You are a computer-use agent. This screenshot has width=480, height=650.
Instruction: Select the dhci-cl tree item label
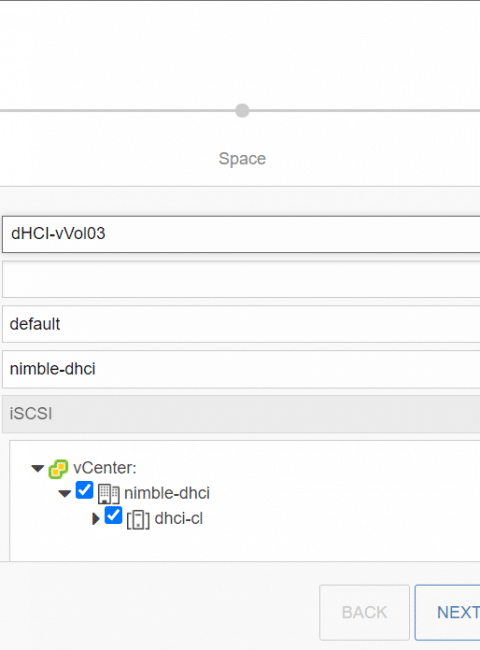click(179, 519)
